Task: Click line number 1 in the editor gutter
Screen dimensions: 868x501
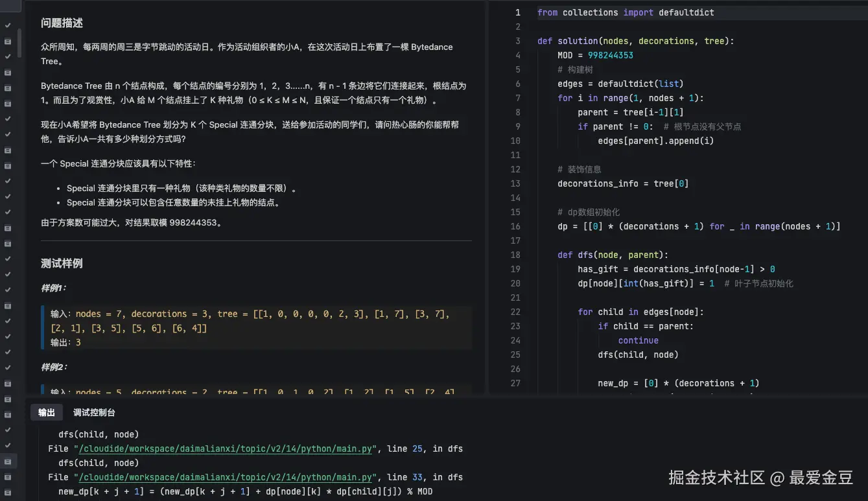Action: click(517, 12)
